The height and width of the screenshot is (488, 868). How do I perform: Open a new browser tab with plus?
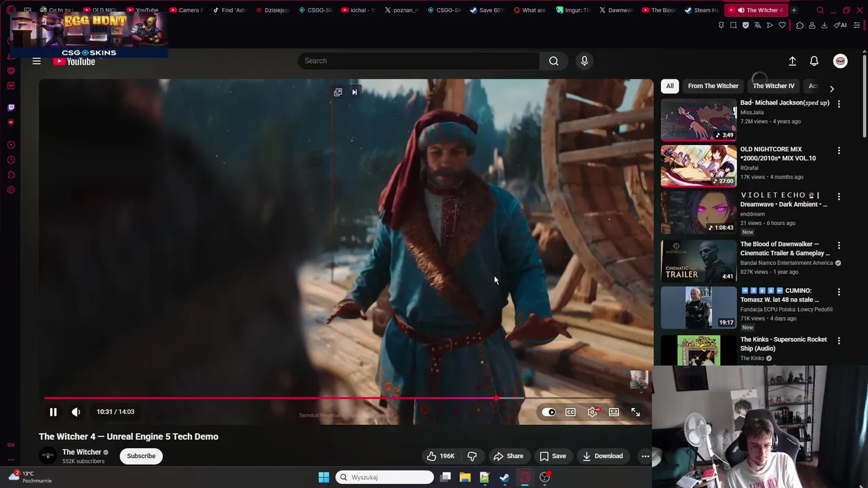(x=793, y=10)
